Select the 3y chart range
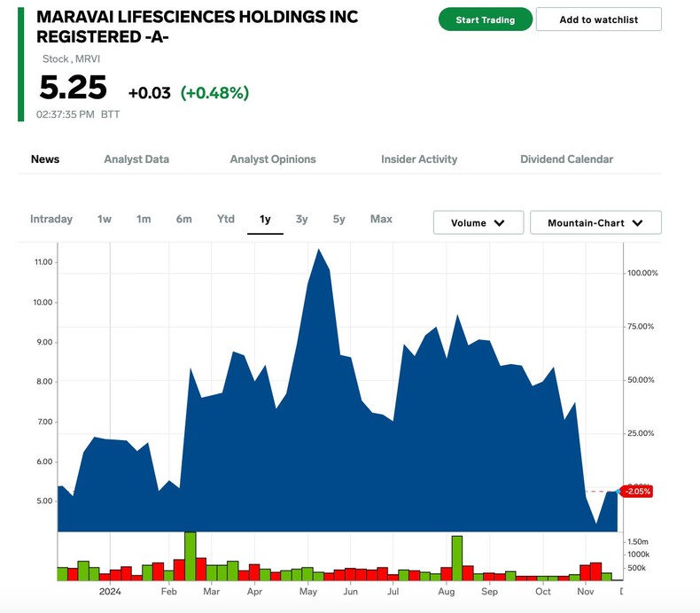 [x=302, y=219]
